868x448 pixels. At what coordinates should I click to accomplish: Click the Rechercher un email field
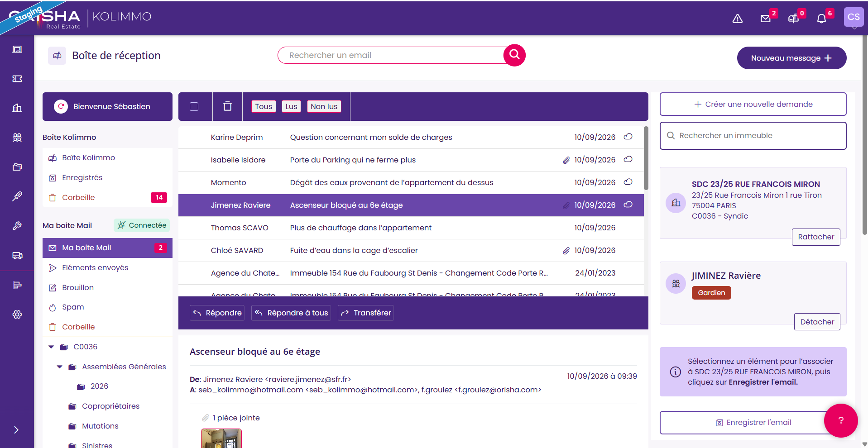392,55
